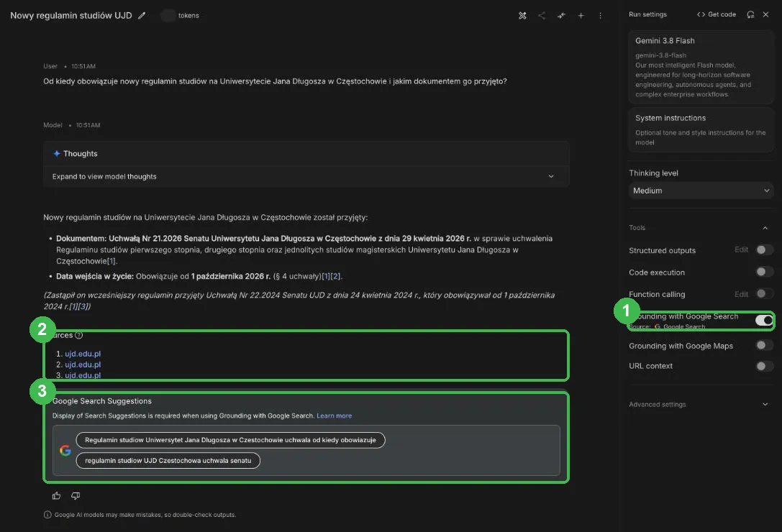
Task: Collapse the Tools section chevron
Action: [x=765, y=228]
